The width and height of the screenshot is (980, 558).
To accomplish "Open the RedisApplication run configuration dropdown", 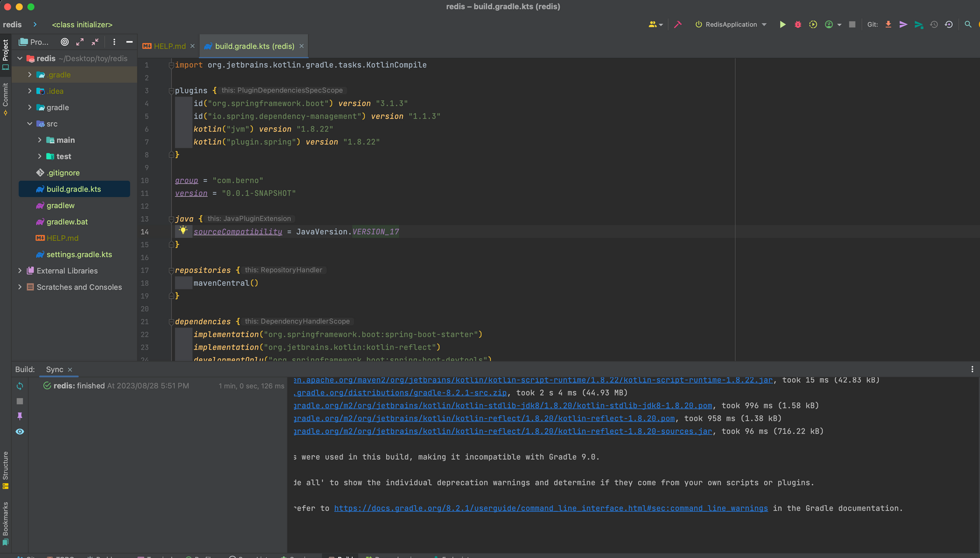I will click(x=731, y=24).
